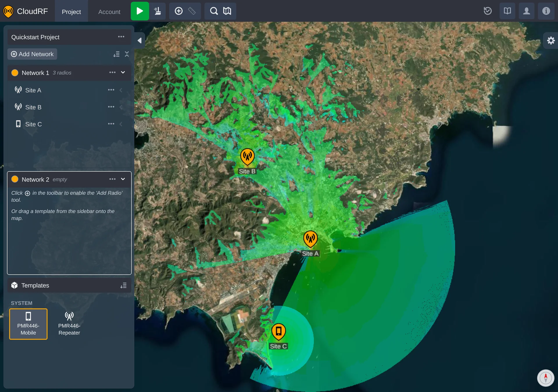Open Network 2 options menu
Screen dimensions: 558x392
[x=112, y=179]
